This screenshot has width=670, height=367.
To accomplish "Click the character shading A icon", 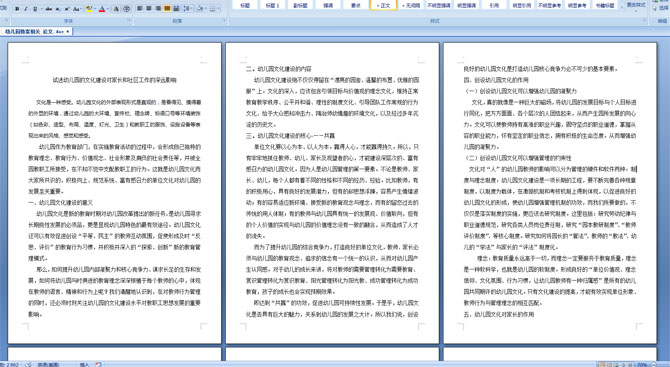I will tap(117, 9).
